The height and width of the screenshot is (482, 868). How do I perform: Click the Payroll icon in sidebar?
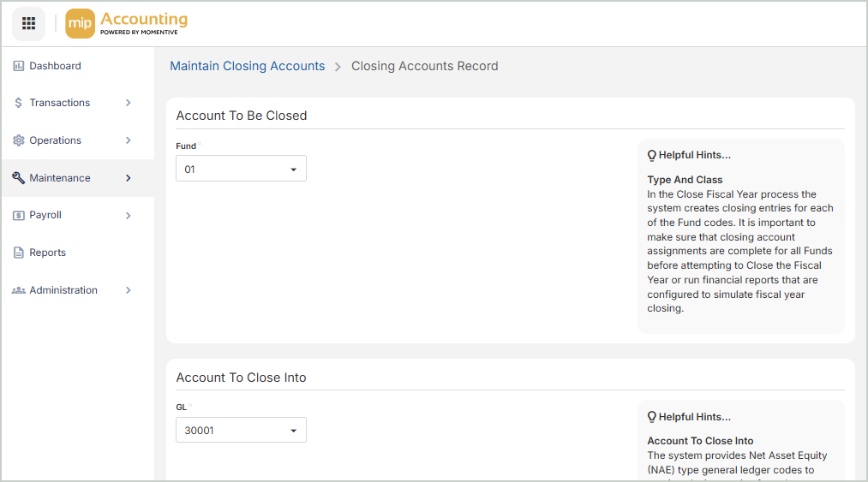(19, 216)
